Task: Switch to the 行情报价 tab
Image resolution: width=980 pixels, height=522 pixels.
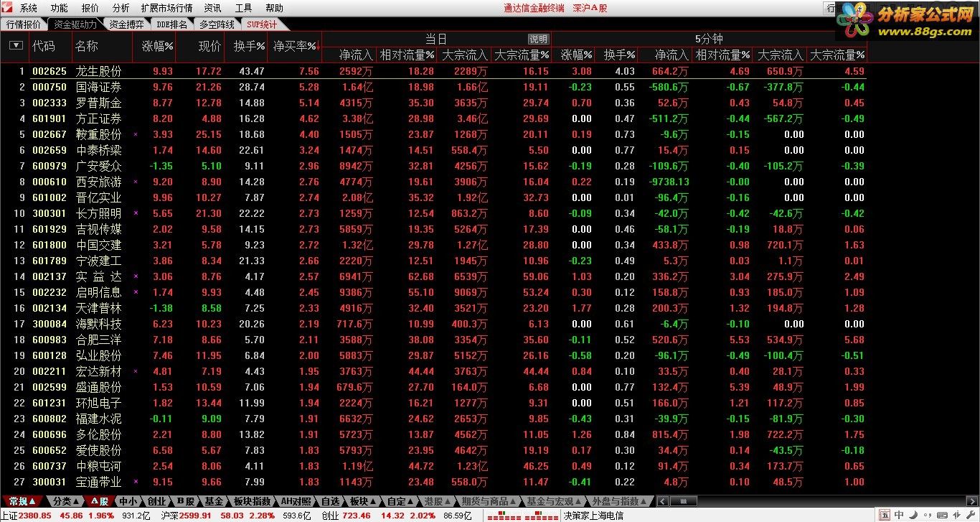Action: pos(24,24)
